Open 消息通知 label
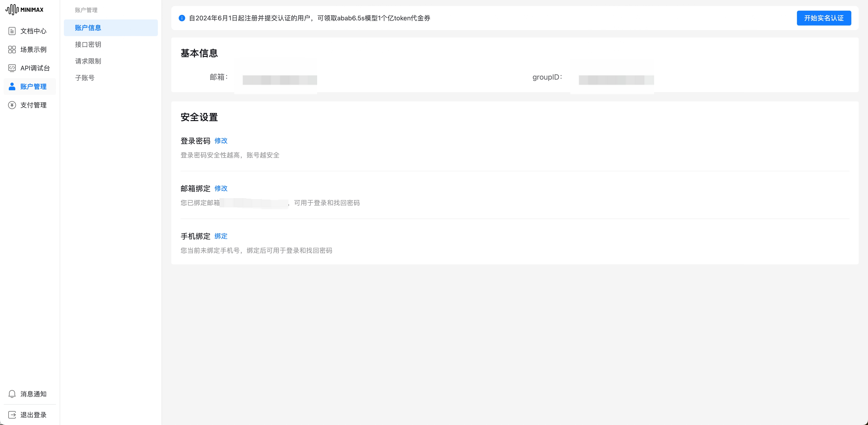The width and height of the screenshot is (868, 425). pos(33,394)
